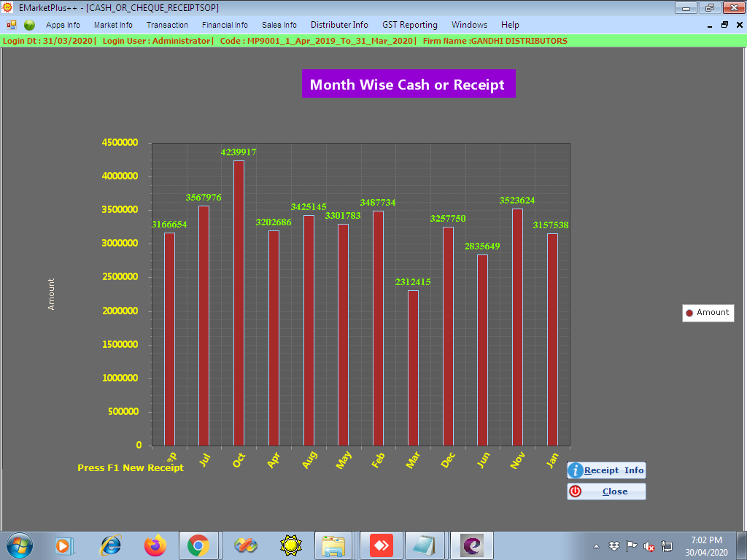Open the Apps Info menu
The height and width of the screenshot is (560, 747).
click(63, 25)
